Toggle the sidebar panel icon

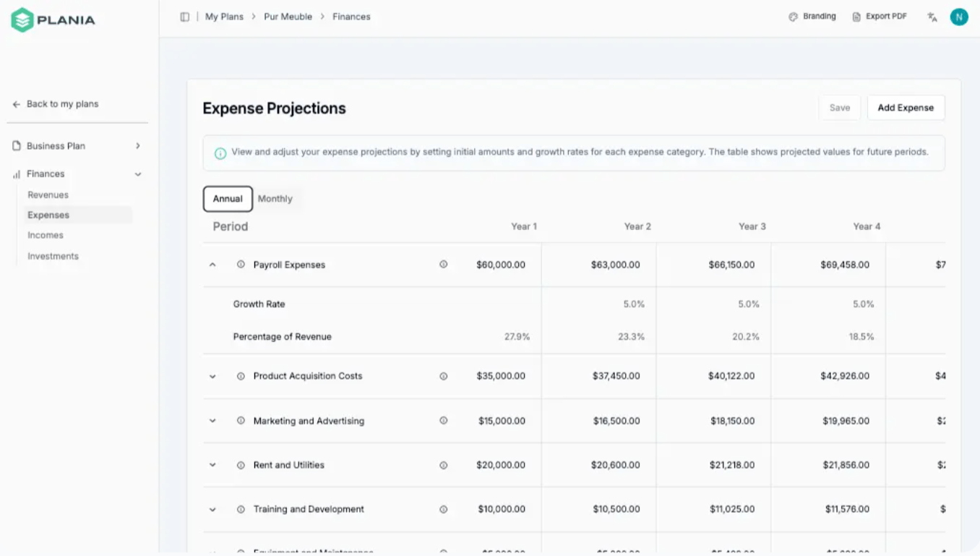tap(185, 17)
